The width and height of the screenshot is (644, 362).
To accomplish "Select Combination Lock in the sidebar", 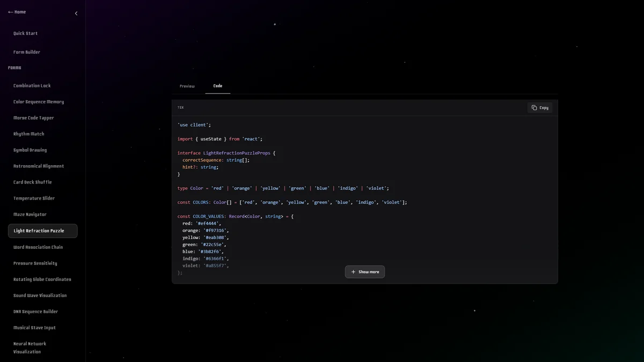I will coord(31,85).
